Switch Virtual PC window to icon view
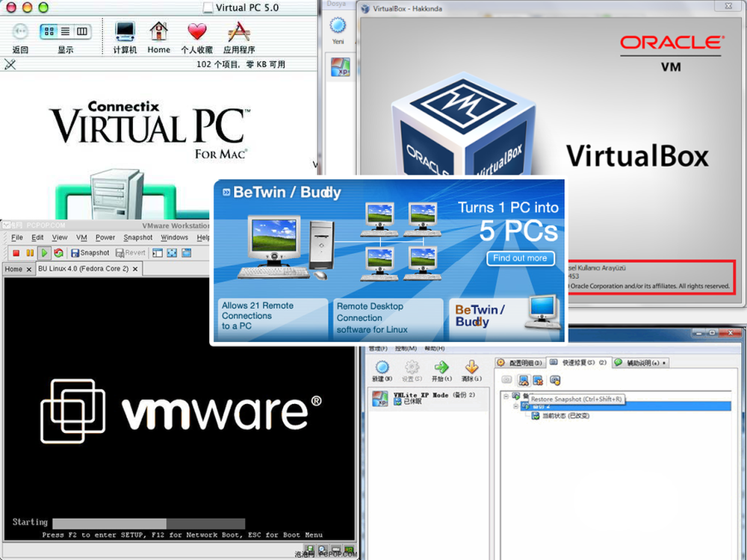 49,31
